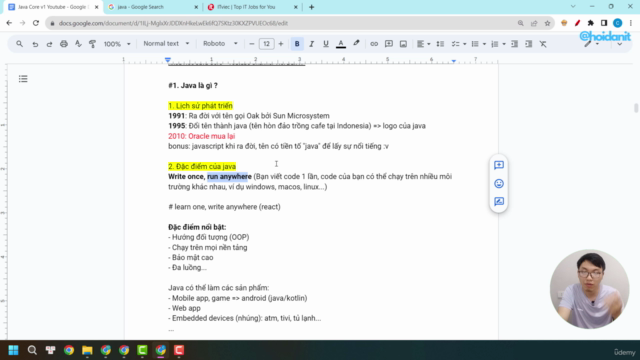The image size is (640, 360).
Task: Open the editing mode pencil dropdown
Action: [591, 44]
